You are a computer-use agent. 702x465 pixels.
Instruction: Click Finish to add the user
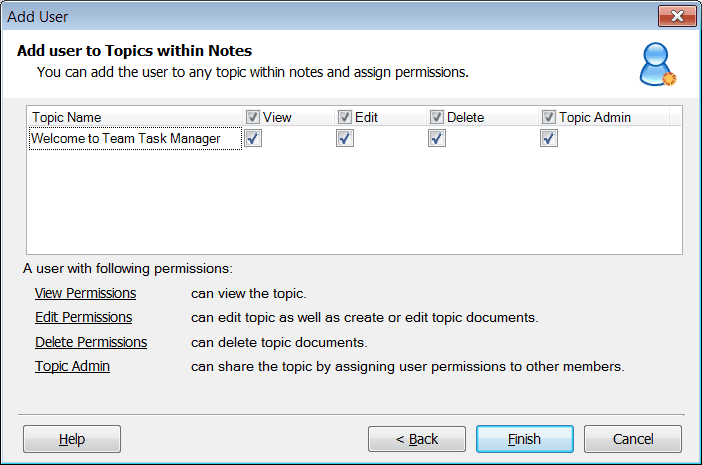tap(524, 439)
